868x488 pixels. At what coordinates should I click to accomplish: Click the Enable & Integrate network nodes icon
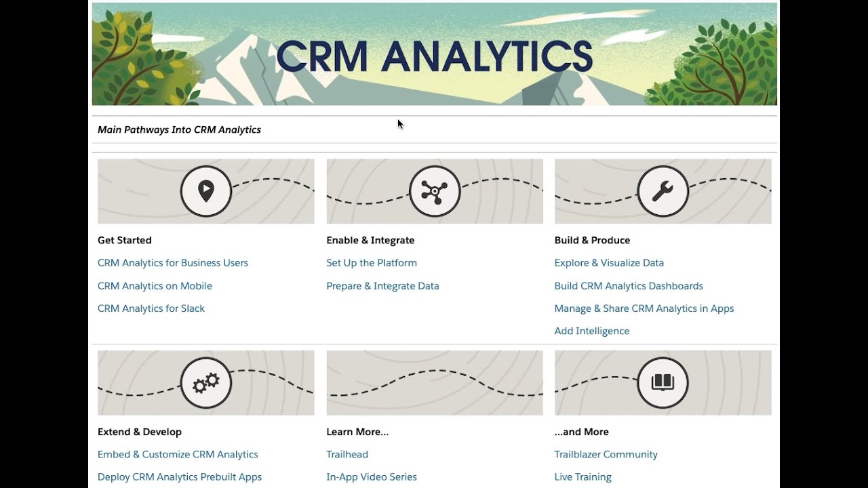pyautogui.click(x=435, y=191)
